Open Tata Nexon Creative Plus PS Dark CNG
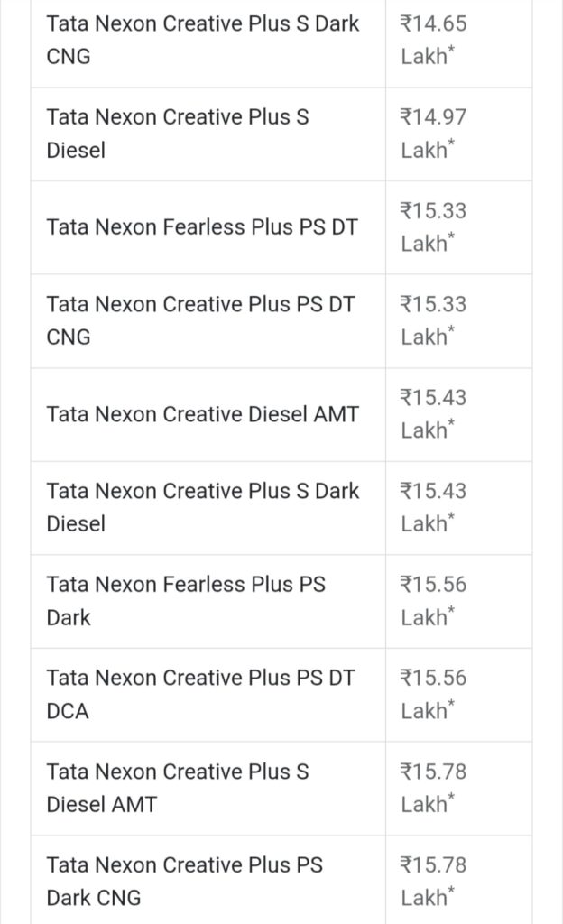The width and height of the screenshot is (563, 924). pyautogui.click(x=185, y=881)
